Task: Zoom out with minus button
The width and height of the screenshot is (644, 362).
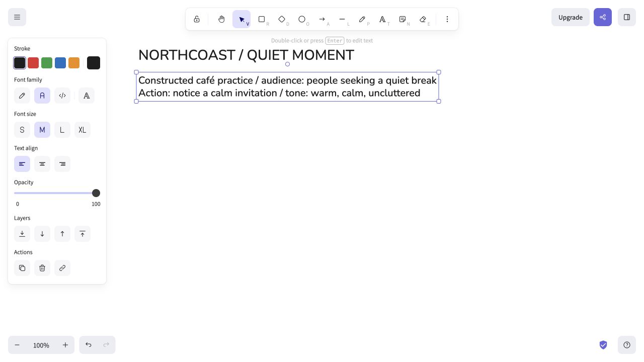Action: pos(17,345)
